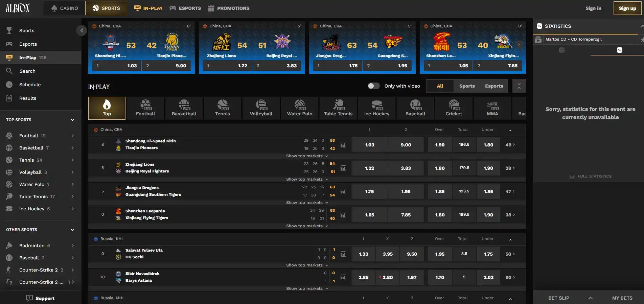Select the Water Polo live sport icon

point(300,108)
